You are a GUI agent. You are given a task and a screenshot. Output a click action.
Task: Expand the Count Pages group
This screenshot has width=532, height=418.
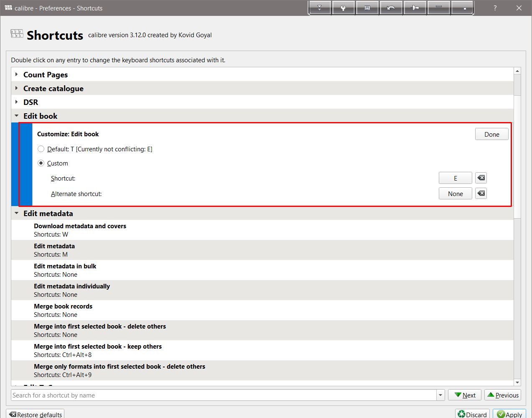coord(16,74)
